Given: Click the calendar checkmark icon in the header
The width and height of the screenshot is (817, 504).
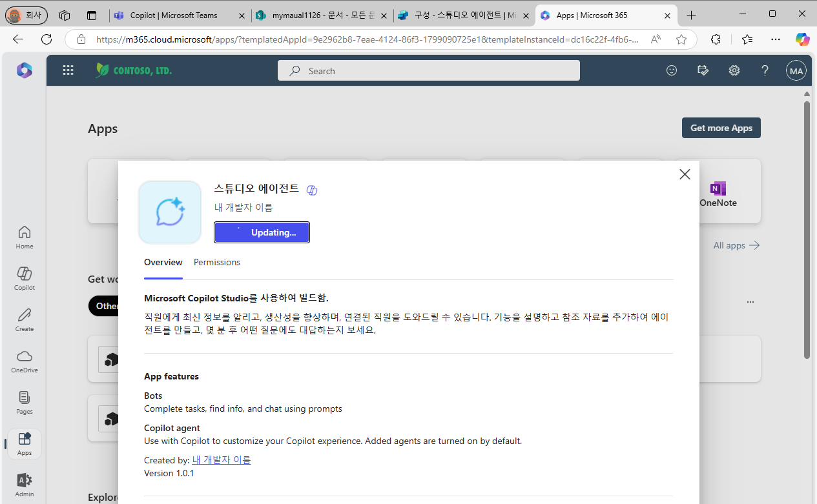Looking at the screenshot, I should point(703,71).
